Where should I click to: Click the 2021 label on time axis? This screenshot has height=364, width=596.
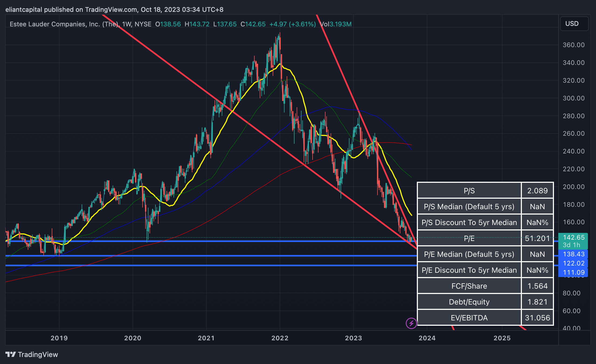click(206, 338)
